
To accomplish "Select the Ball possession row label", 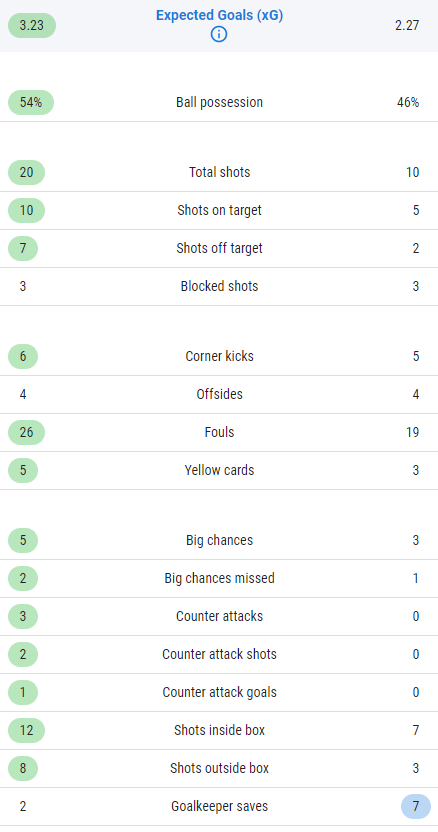I will (x=219, y=102).
